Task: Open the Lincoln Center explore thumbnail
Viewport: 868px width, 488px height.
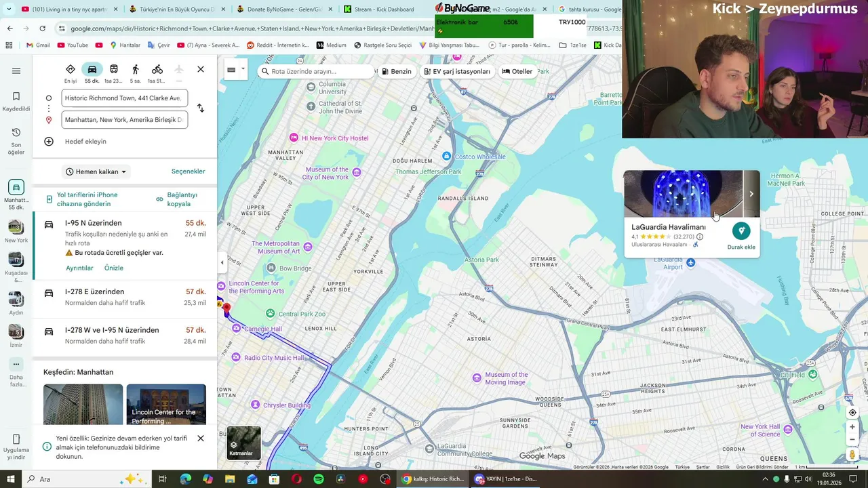Action: (x=166, y=405)
